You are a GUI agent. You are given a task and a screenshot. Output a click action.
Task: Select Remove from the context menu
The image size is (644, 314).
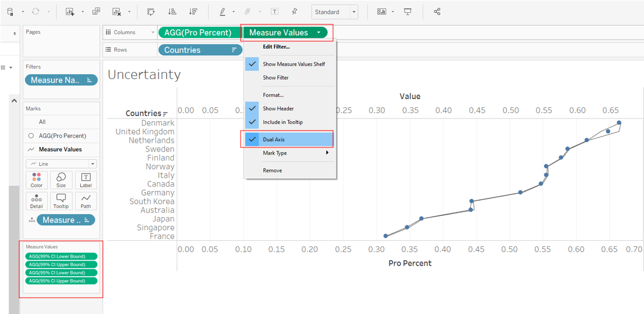tap(272, 171)
